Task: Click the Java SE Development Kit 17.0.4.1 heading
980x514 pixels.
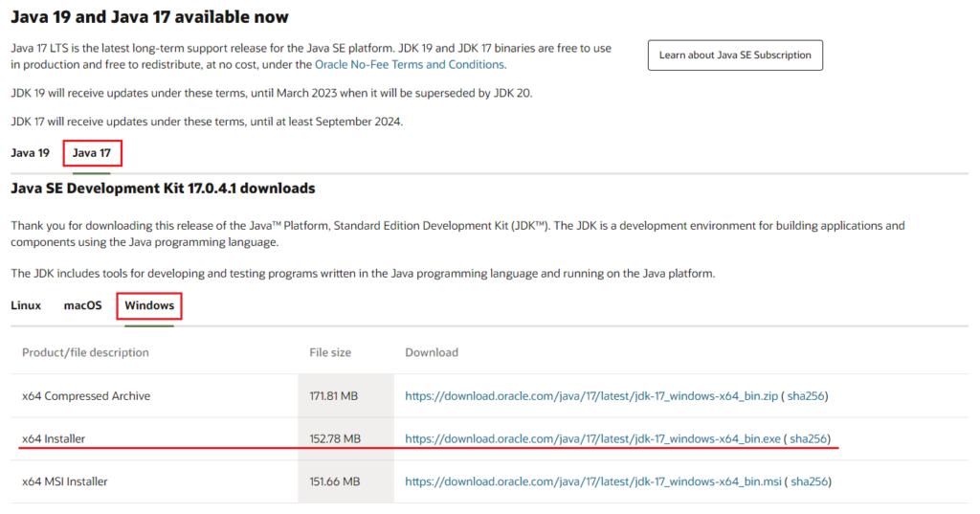Action: pyautogui.click(x=163, y=189)
